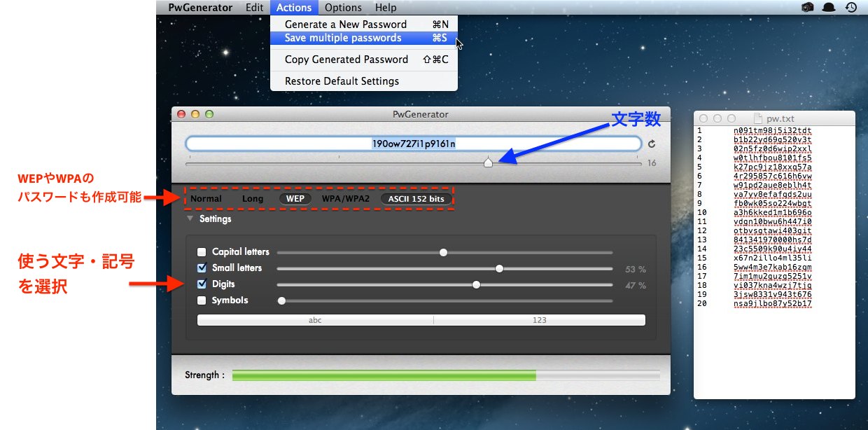Close the open Actions menu
This screenshot has height=430, width=868.
[294, 8]
